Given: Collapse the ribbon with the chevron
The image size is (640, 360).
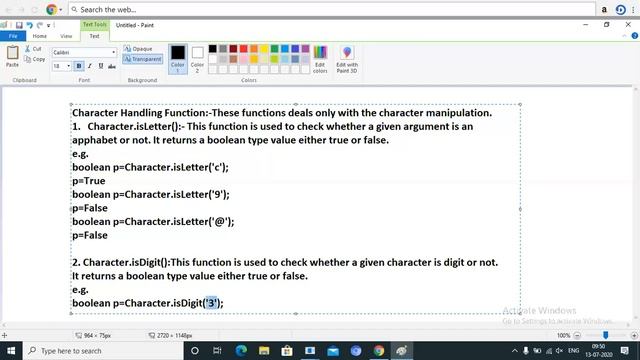Looking at the screenshot, I should point(624,36).
